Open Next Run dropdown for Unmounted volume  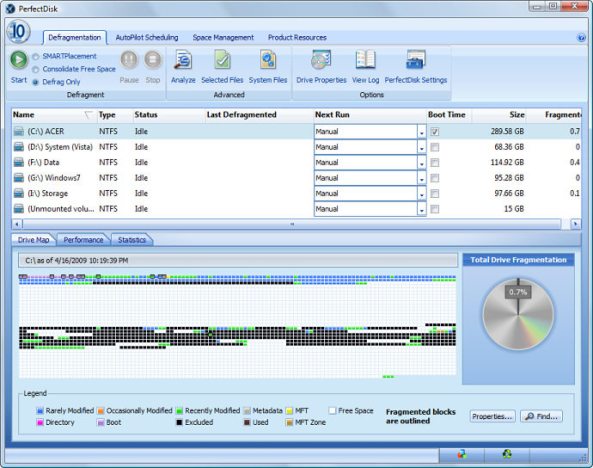pyautogui.click(x=422, y=209)
